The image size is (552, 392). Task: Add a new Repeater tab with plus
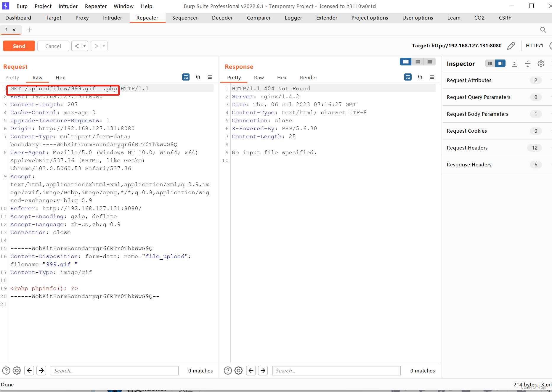pyautogui.click(x=30, y=30)
